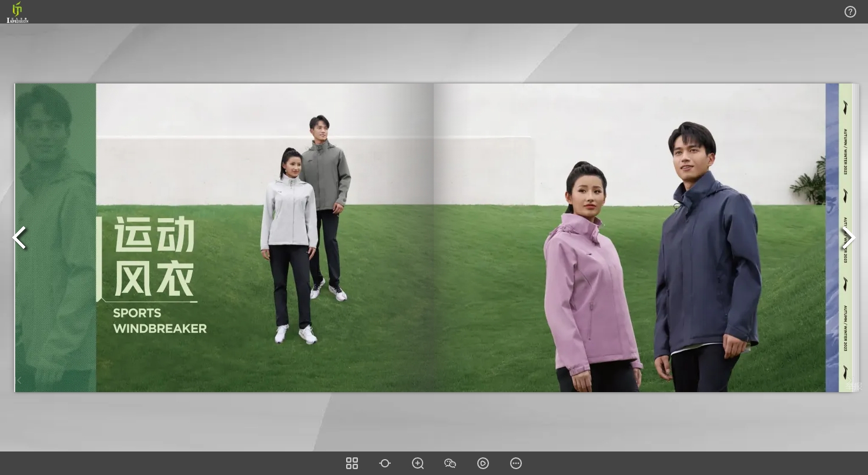Viewport: 868px width, 475px height.
Task: Share the catalog via WeChat icon
Action: coord(450,463)
